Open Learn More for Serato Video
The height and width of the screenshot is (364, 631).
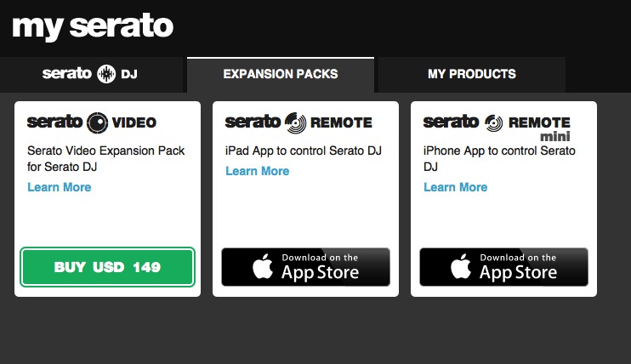point(60,187)
